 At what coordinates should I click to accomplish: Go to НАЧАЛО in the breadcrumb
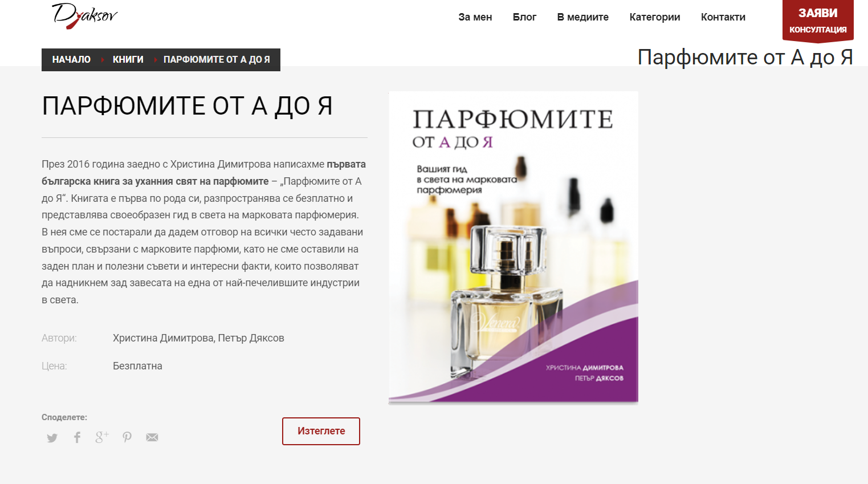(x=71, y=60)
